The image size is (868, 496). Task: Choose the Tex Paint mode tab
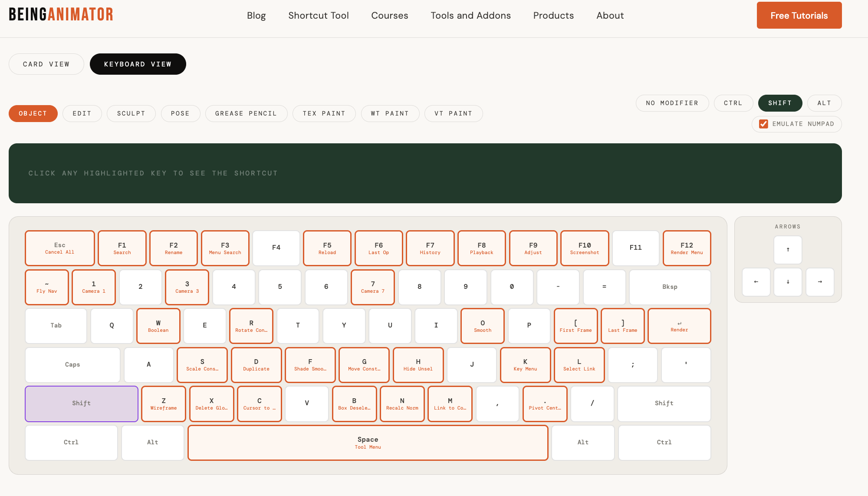(x=324, y=113)
